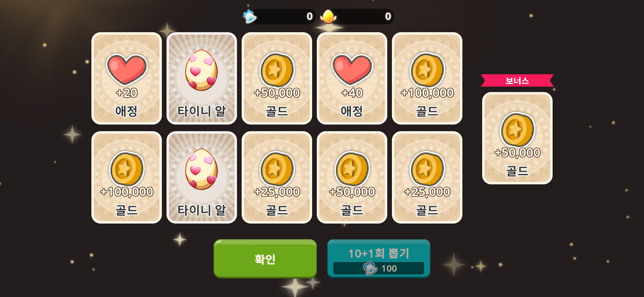
Task: Select the top row +50,000 골드 card
Action: coord(277,78)
